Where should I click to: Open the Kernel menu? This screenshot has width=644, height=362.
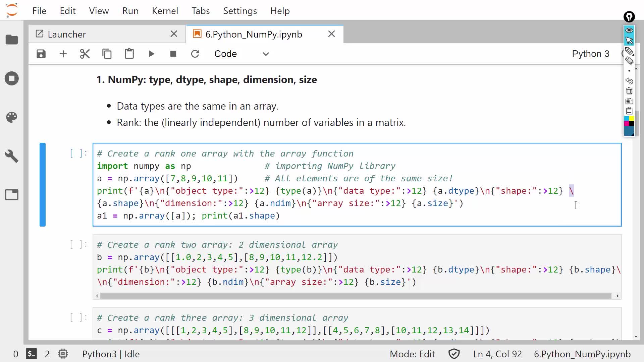coord(165,11)
